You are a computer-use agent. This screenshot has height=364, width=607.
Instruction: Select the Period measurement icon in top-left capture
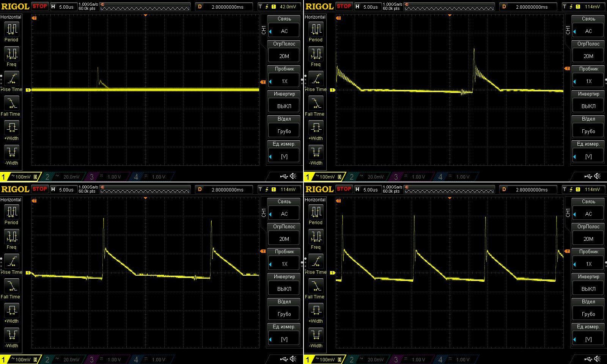[x=11, y=30]
